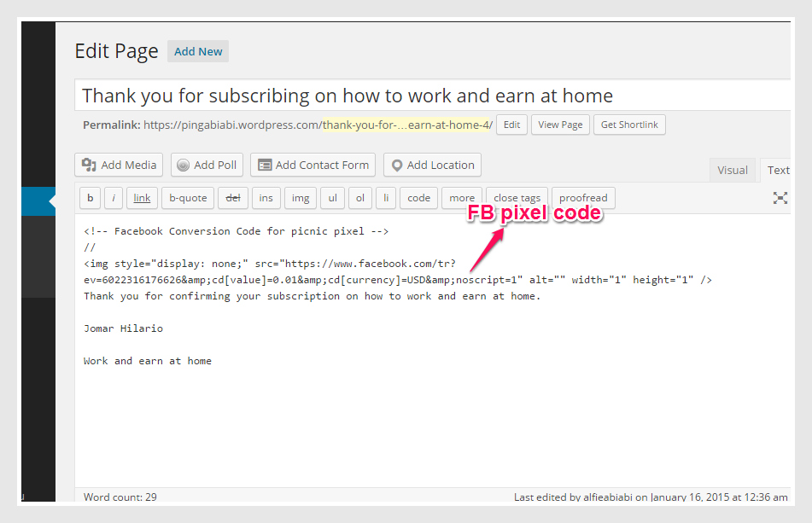
Task: Click the Add Poll button
Action: point(207,165)
